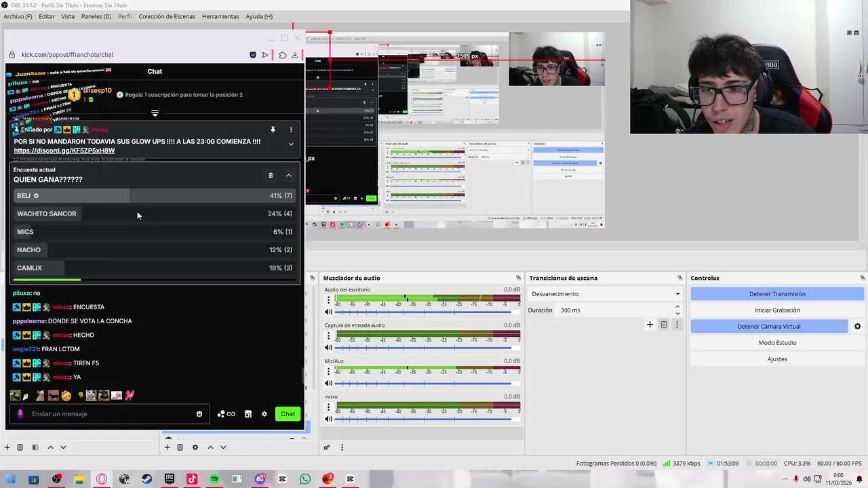
Task: Undock the Mezclador de audio panel
Action: [x=518, y=278]
